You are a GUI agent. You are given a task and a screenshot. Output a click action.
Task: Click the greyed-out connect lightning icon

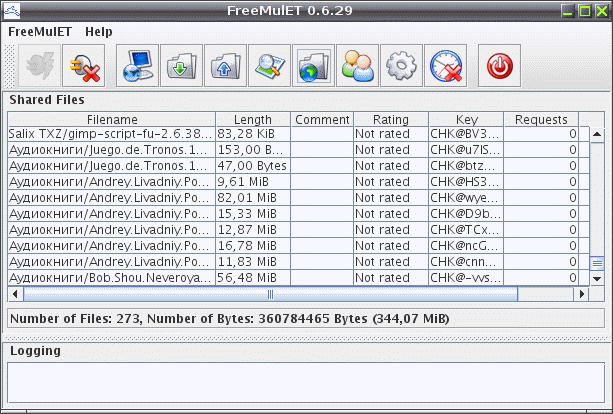tap(39, 66)
